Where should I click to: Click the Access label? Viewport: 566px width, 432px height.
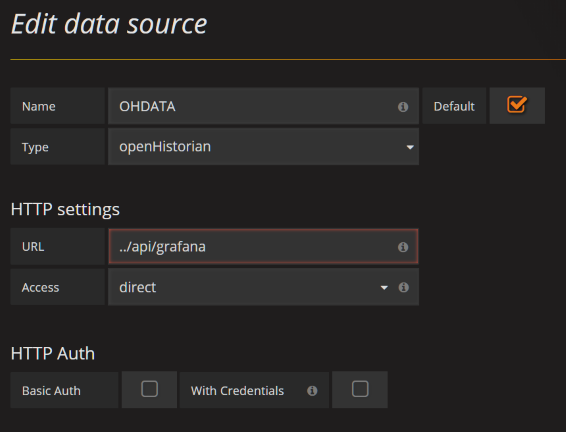pyautogui.click(x=40, y=288)
